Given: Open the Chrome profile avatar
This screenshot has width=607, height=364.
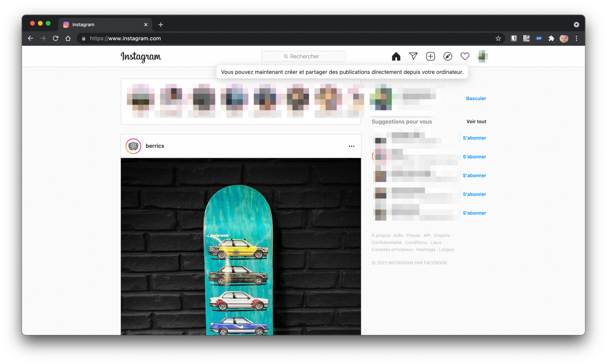Looking at the screenshot, I should click(564, 38).
